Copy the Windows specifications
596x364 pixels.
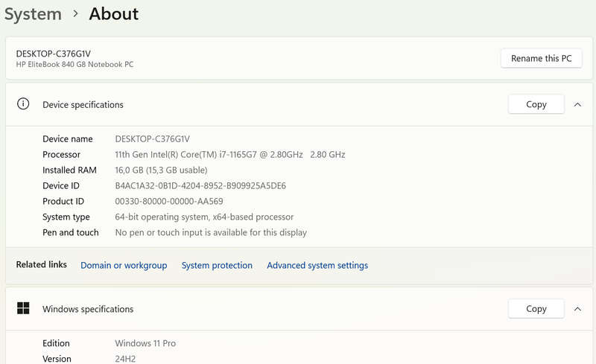pos(536,308)
